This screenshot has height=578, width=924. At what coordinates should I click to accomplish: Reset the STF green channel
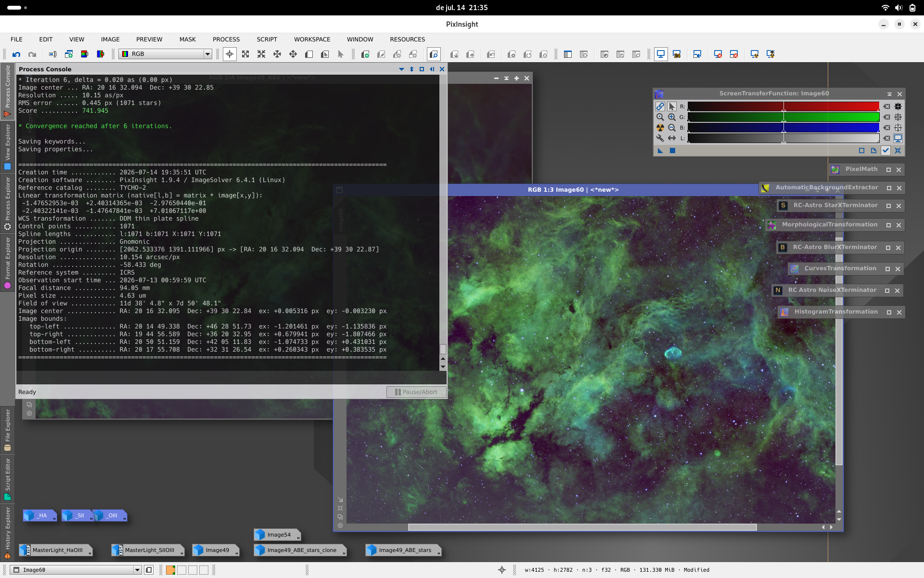(886, 117)
